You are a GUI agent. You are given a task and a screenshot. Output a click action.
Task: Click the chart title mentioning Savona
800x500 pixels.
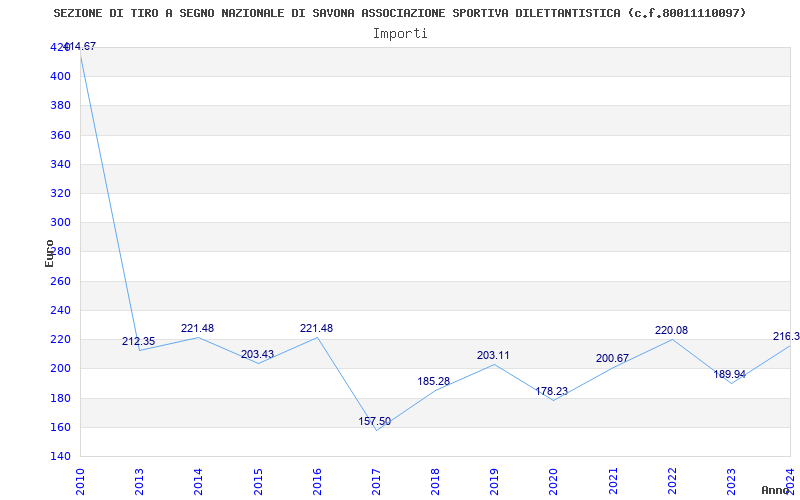tap(400, 13)
